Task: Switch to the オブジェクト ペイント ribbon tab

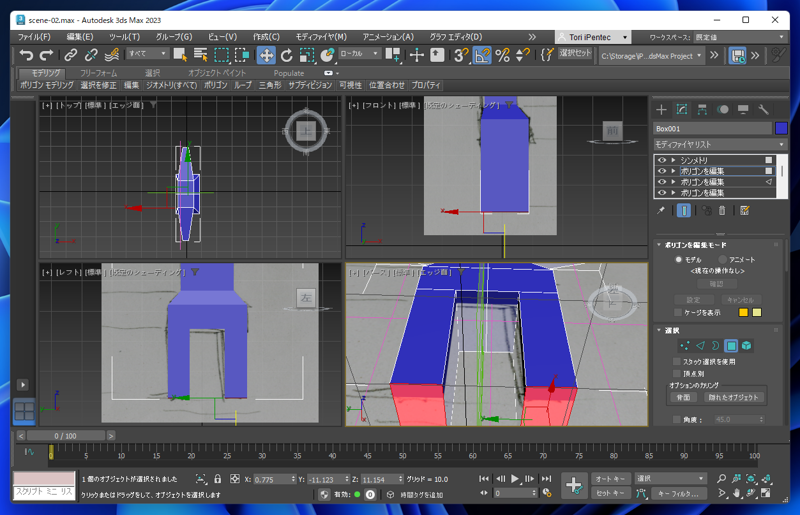Action: click(217, 73)
